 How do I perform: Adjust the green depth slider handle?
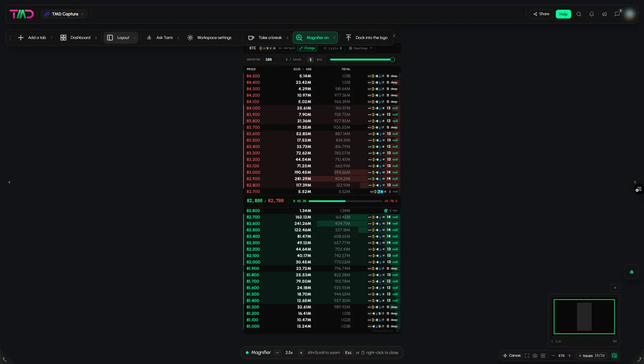[392, 60]
